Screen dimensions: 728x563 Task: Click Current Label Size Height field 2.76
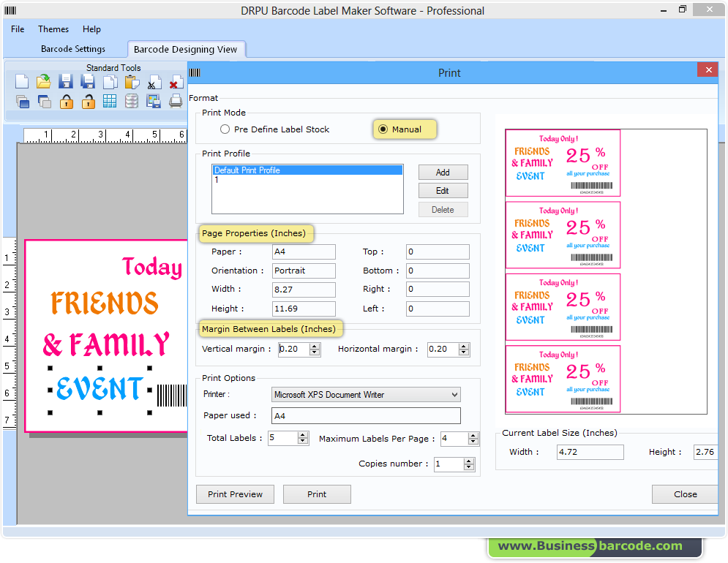[706, 452]
